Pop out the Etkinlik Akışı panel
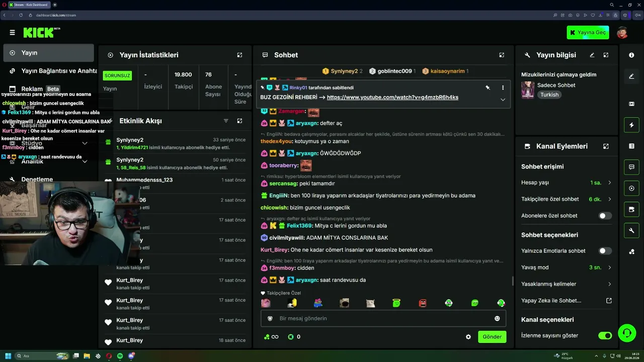Screen dimensions: 644x362 (239, 121)
